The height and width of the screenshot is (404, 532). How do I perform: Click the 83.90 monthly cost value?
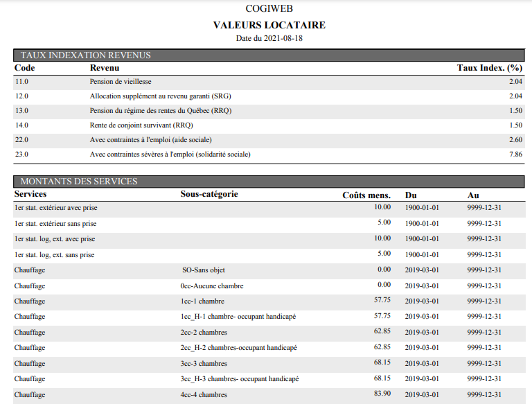(x=382, y=394)
